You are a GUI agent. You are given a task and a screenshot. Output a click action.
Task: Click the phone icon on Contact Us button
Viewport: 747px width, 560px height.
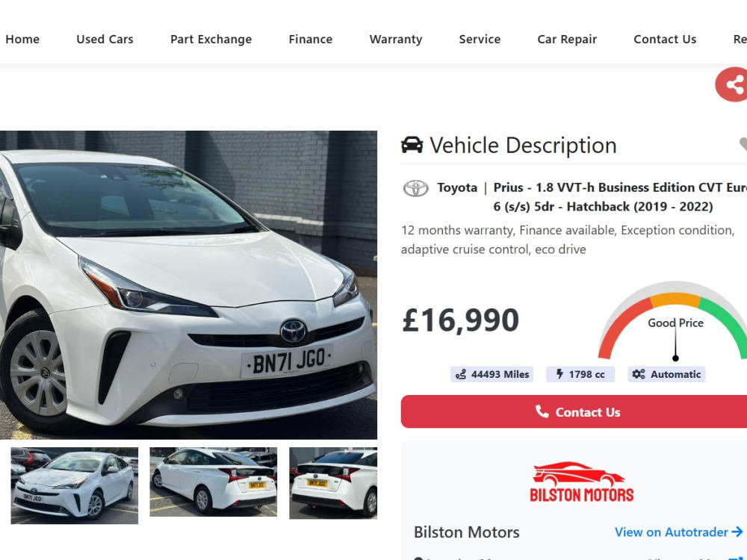coord(542,411)
